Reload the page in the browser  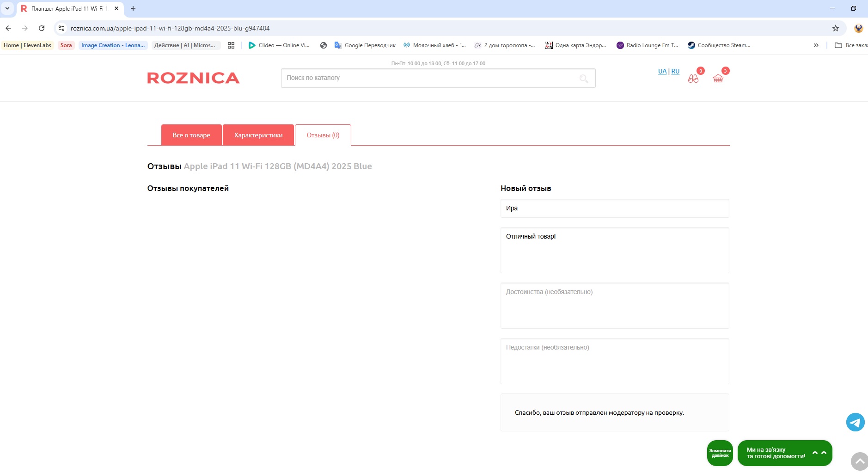[42, 28]
